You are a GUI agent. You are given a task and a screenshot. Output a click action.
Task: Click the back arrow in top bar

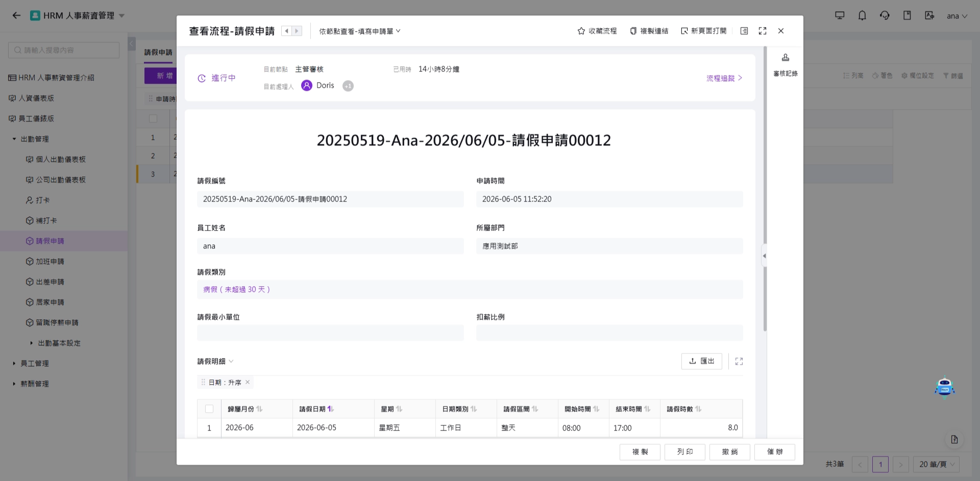(x=16, y=15)
